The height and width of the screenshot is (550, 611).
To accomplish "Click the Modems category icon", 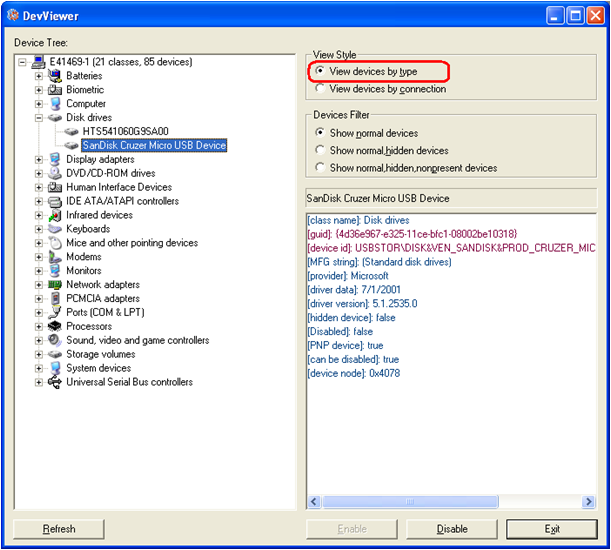I will 55,257.
